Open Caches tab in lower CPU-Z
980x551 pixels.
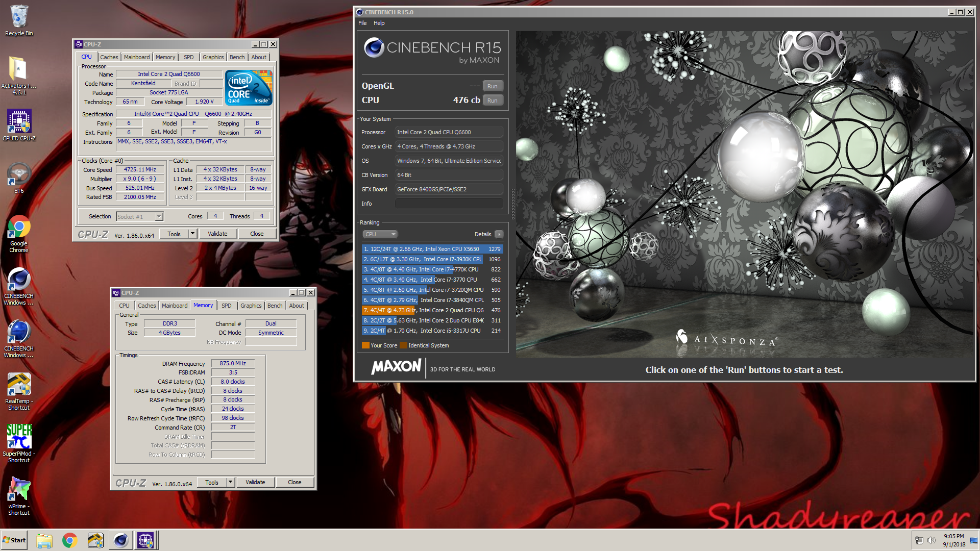click(146, 306)
